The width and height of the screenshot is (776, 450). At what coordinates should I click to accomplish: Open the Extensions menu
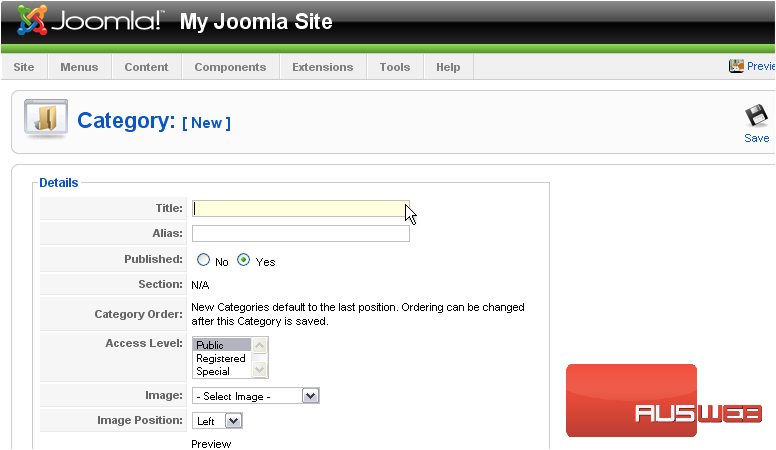pyautogui.click(x=322, y=67)
